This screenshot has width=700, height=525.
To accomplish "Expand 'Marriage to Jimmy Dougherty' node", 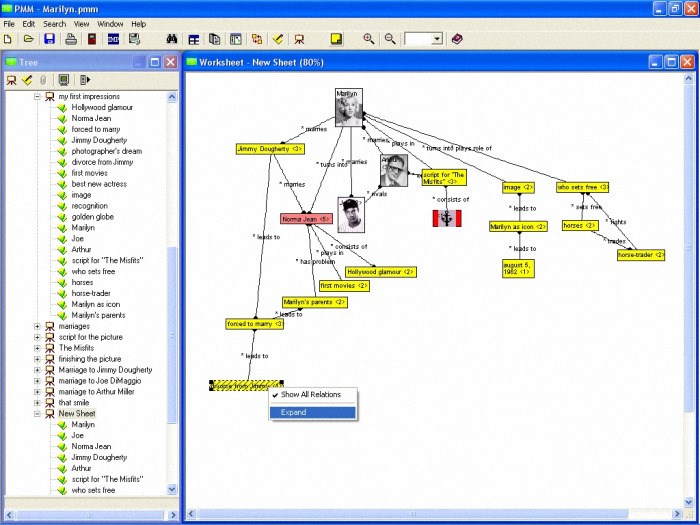I will [x=38, y=370].
